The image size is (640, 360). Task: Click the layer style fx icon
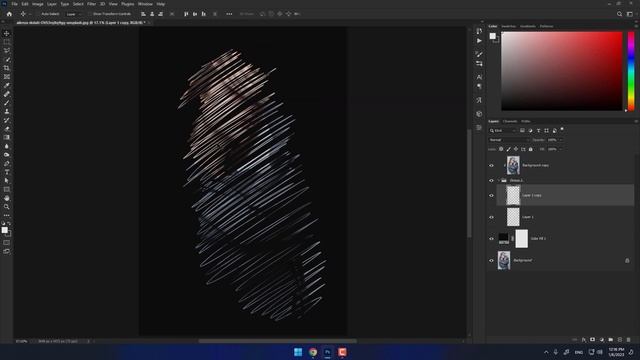point(584,340)
